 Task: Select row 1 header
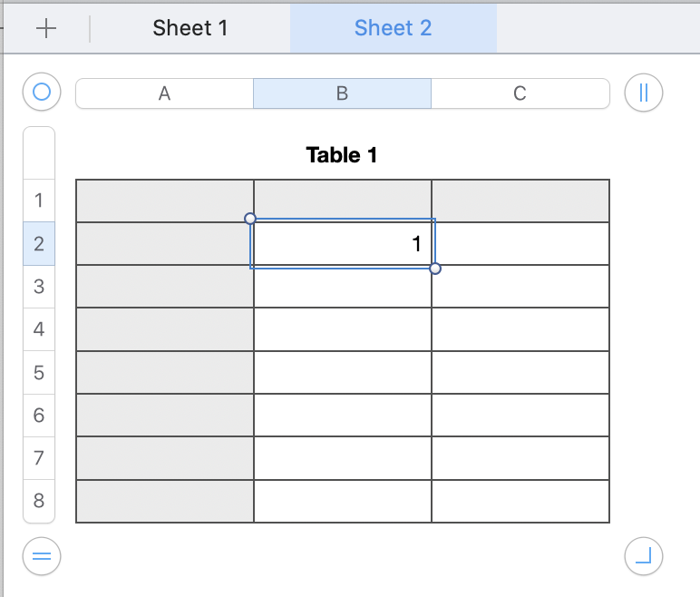point(39,201)
